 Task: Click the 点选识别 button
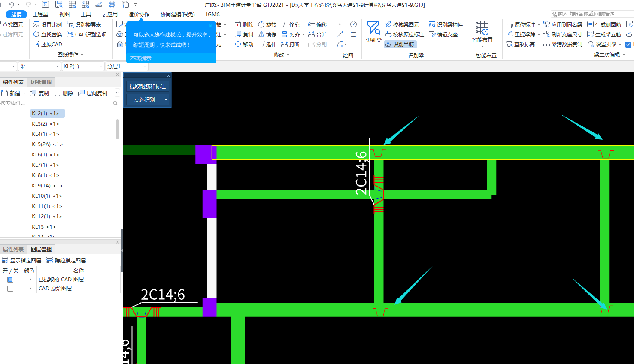tap(144, 99)
